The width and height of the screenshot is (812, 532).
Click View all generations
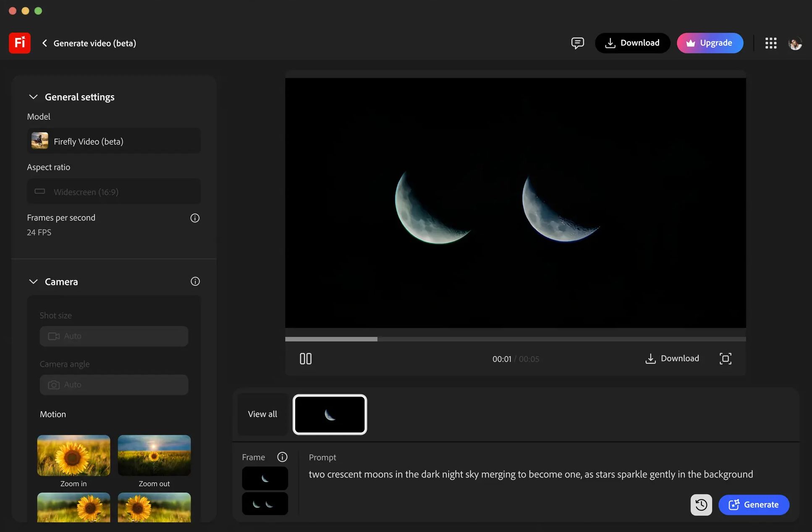point(262,414)
